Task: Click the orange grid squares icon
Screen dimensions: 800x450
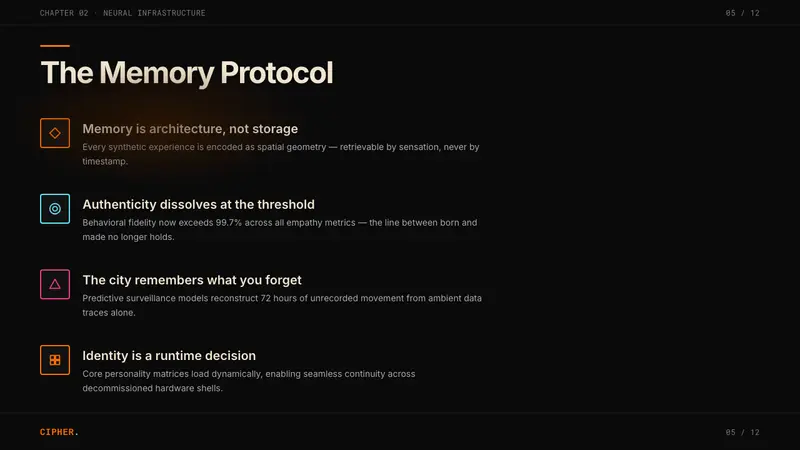Action: pos(55,360)
